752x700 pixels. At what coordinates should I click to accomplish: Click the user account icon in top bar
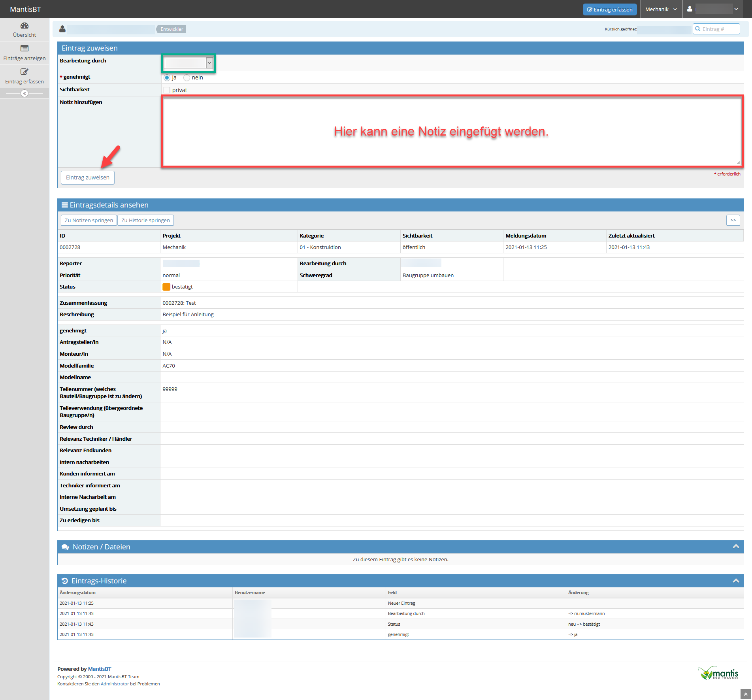[x=690, y=9]
